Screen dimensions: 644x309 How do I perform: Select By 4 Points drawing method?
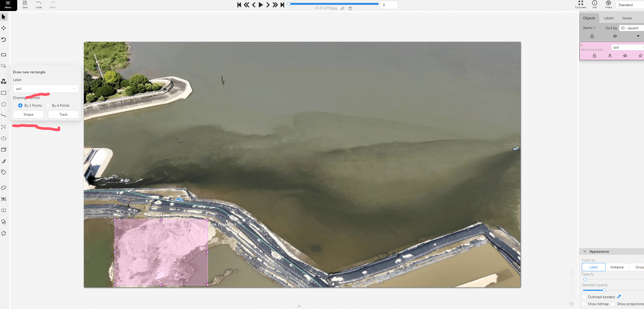click(48, 105)
